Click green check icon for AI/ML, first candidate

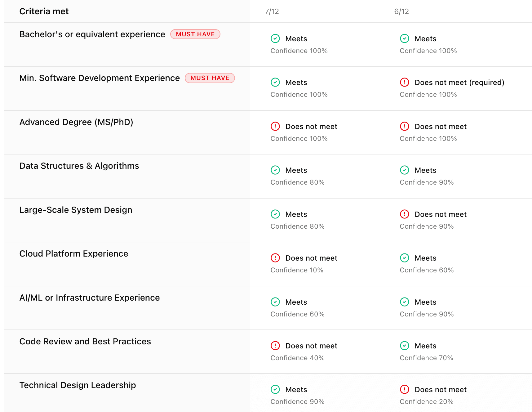(x=275, y=302)
